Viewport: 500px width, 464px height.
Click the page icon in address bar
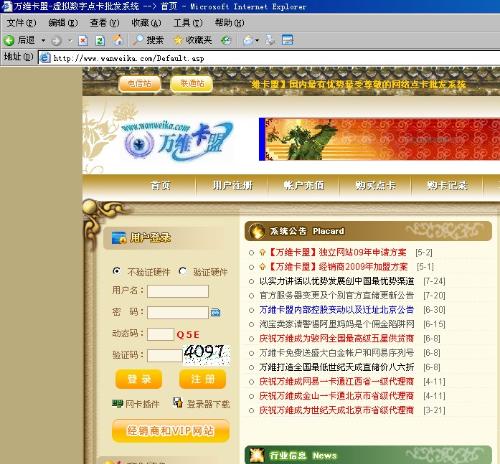[x=45, y=58]
